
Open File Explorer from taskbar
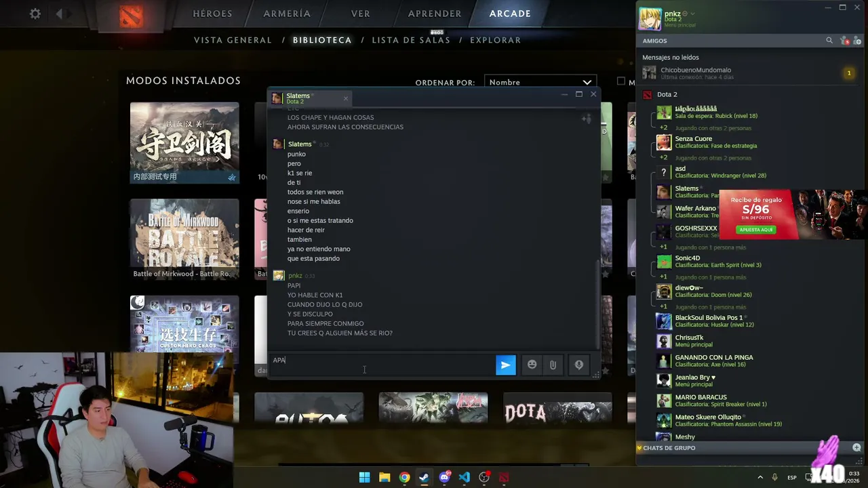coord(384,477)
